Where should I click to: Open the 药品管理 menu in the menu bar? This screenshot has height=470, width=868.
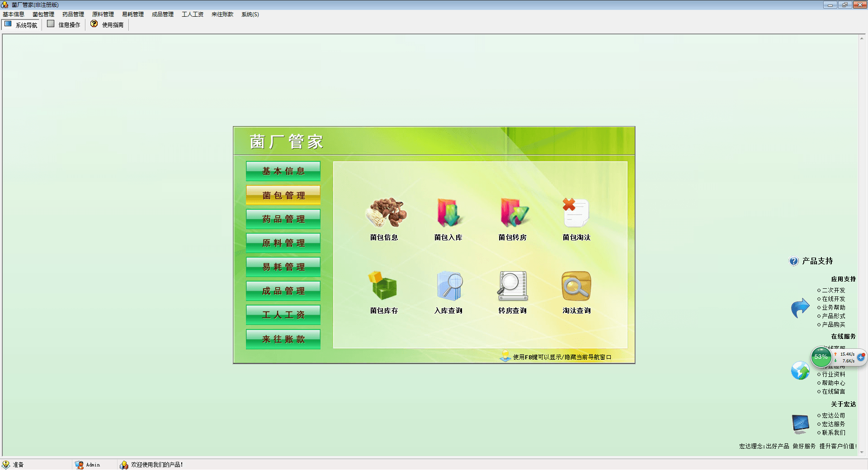tap(73, 14)
